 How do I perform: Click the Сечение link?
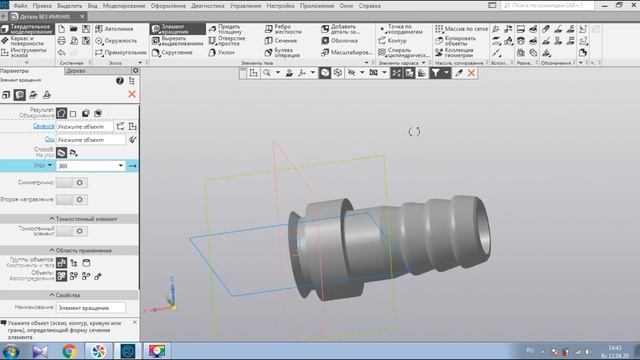pos(44,126)
